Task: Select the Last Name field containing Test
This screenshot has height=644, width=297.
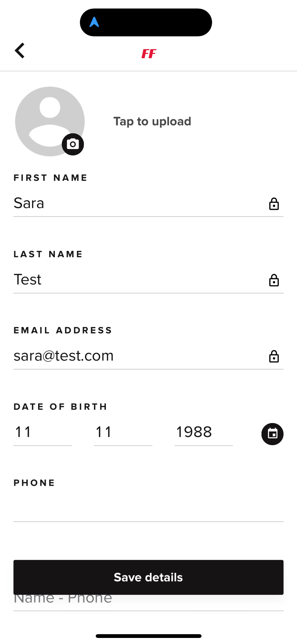Action: 148,280
